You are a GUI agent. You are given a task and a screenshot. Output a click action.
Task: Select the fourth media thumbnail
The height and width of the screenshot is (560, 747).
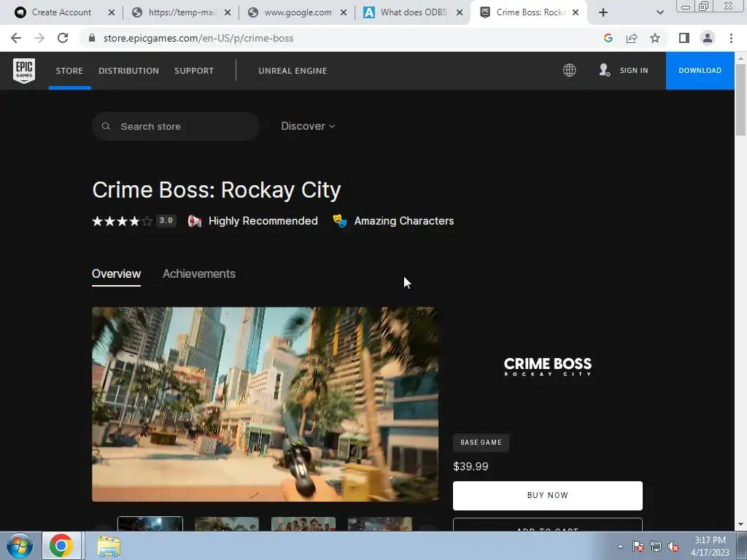(379, 524)
